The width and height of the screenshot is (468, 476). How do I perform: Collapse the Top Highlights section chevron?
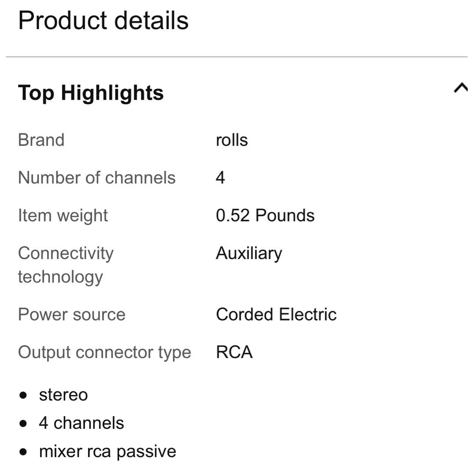460,89
